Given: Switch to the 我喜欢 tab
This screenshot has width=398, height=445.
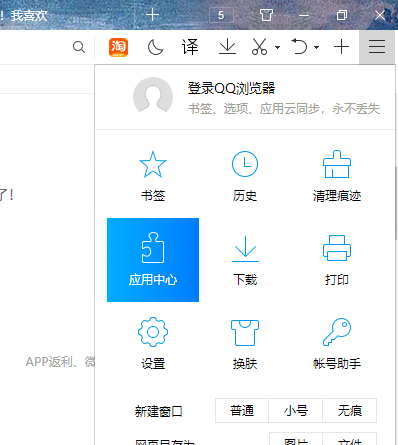Looking at the screenshot, I should tap(29, 15).
